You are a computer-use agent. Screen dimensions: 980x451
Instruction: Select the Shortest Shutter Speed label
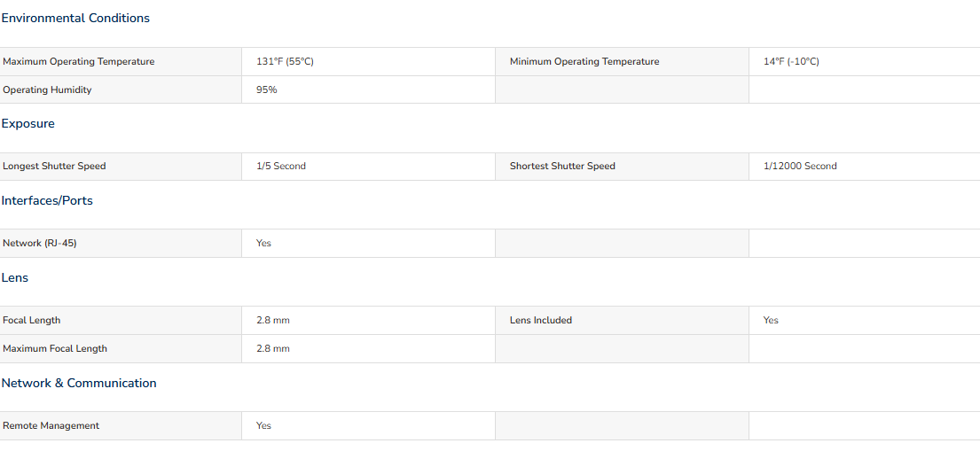click(x=562, y=167)
